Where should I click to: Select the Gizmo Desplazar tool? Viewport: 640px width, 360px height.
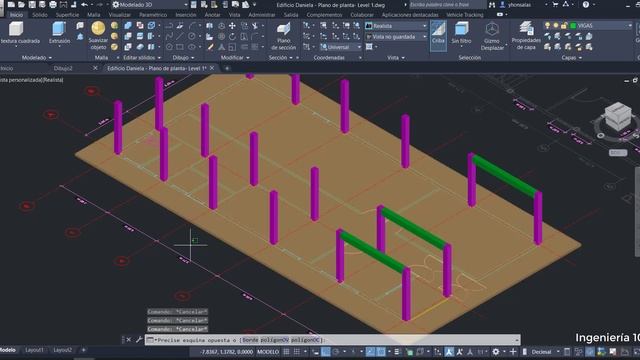pyautogui.click(x=492, y=36)
